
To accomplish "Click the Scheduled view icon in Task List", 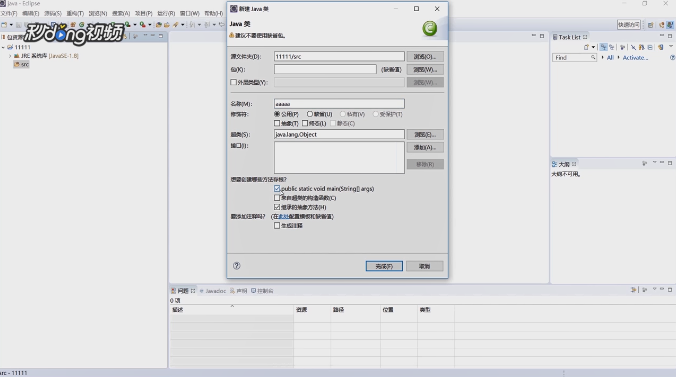I will click(x=611, y=47).
